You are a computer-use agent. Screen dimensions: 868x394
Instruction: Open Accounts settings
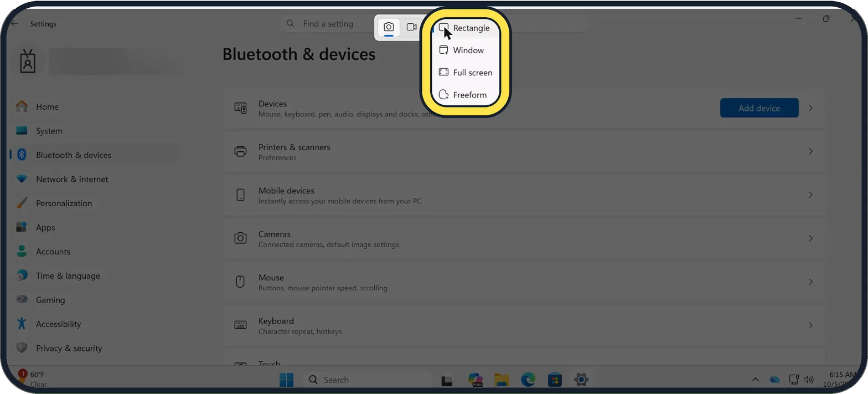coord(94,252)
